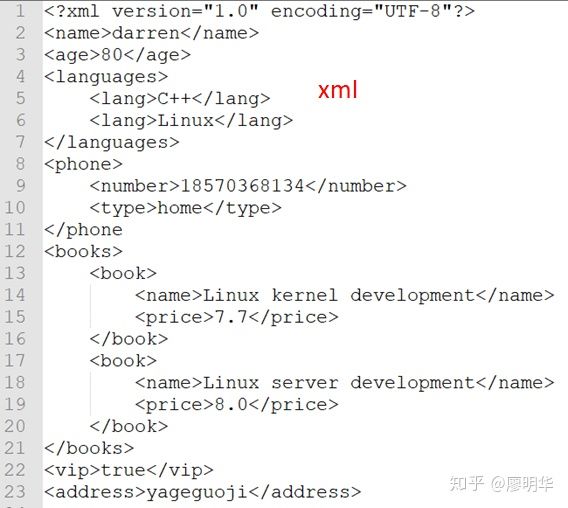This screenshot has width=568, height=508.
Task: Click the Linux server development book name
Action: coord(338,383)
